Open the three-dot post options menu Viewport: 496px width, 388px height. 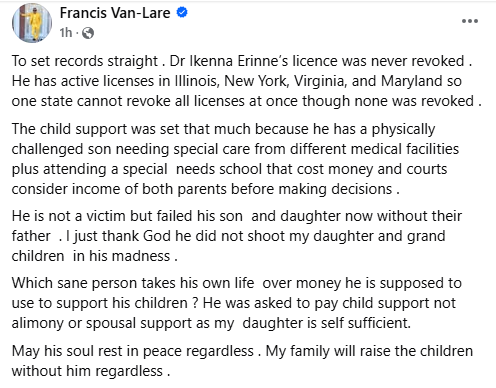pyautogui.click(x=470, y=21)
